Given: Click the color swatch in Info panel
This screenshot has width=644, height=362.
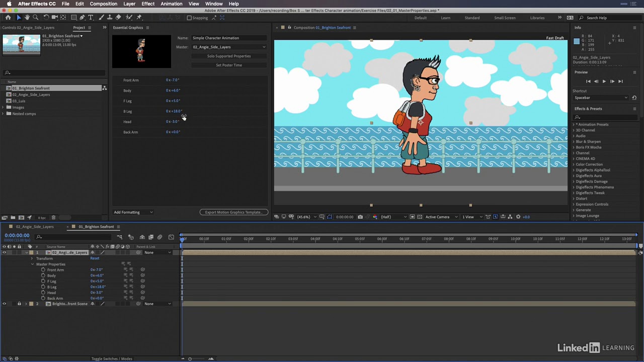Looking at the screenshot, I should click(x=577, y=41).
